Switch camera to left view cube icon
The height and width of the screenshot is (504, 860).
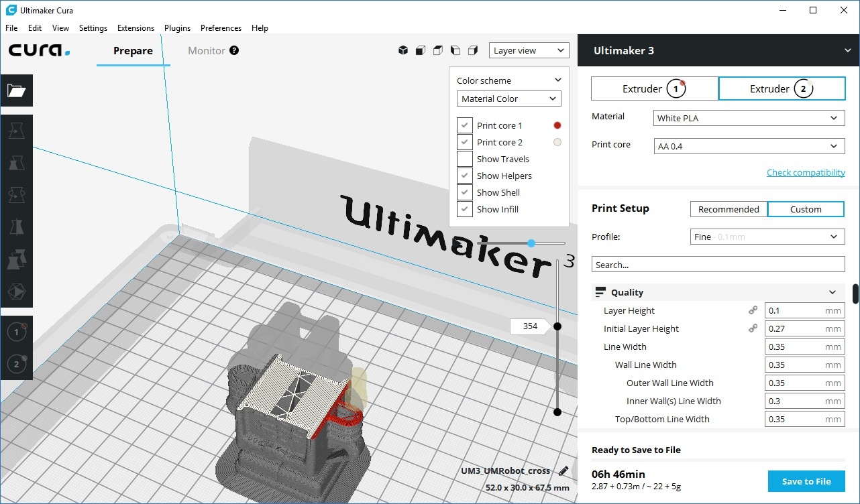pyautogui.click(x=455, y=50)
